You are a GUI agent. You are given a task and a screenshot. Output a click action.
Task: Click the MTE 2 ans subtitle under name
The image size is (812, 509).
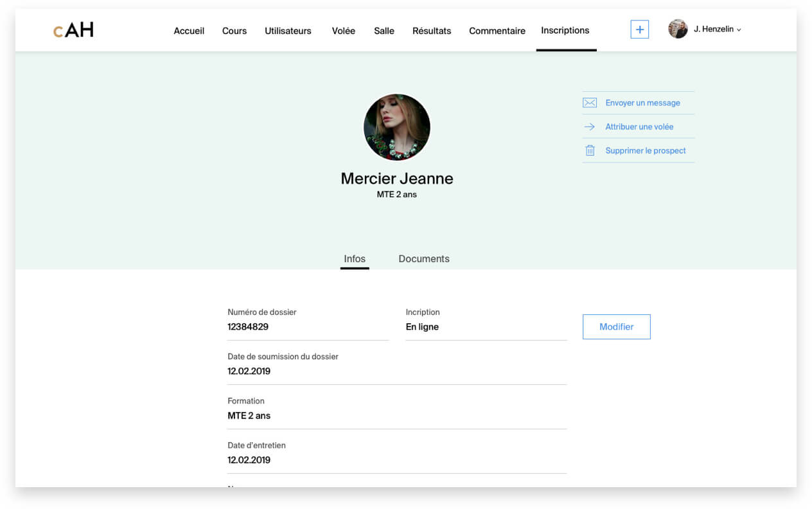pos(397,195)
